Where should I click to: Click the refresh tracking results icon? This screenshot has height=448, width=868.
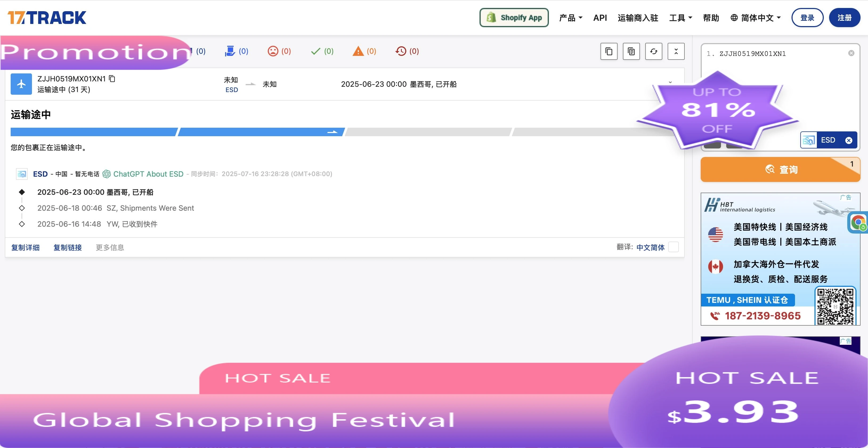click(x=653, y=52)
